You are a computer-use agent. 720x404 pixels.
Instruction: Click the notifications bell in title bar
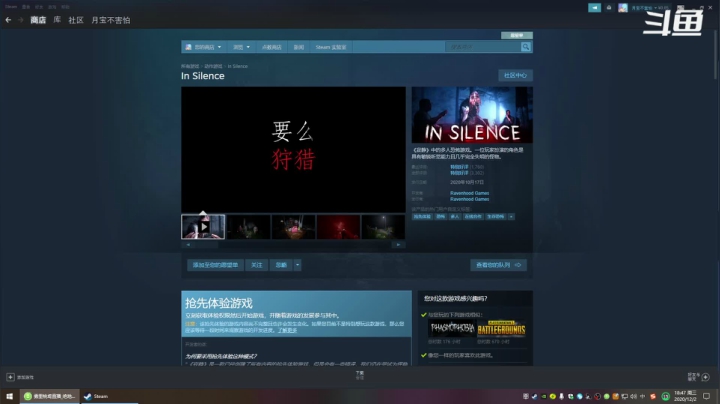[x=609, y=8]
